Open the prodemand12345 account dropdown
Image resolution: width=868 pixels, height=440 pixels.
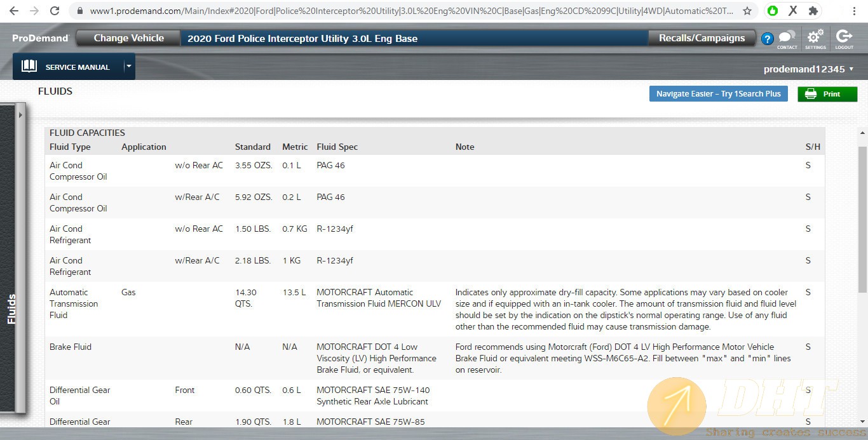808,69
